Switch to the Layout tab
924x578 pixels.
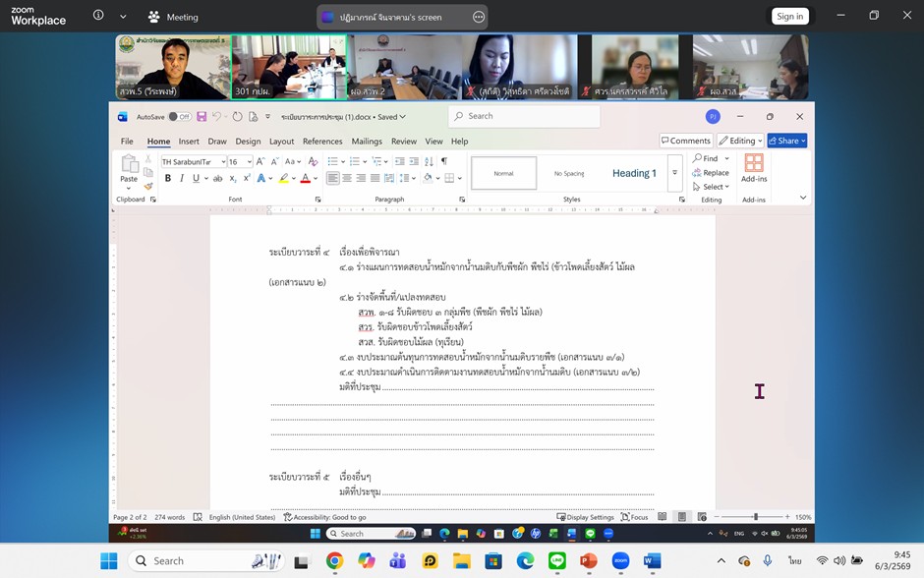click(281, 141)
